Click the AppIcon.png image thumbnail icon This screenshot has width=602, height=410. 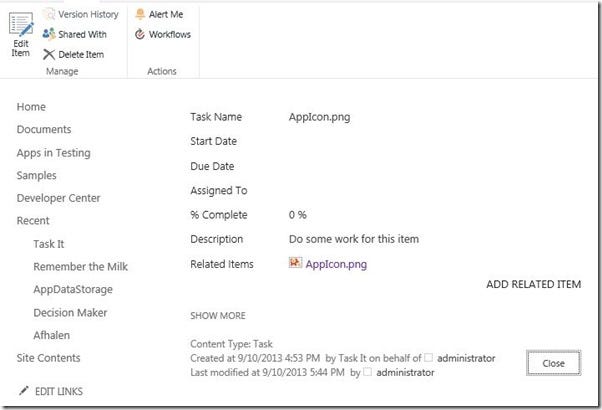(295, 263)
